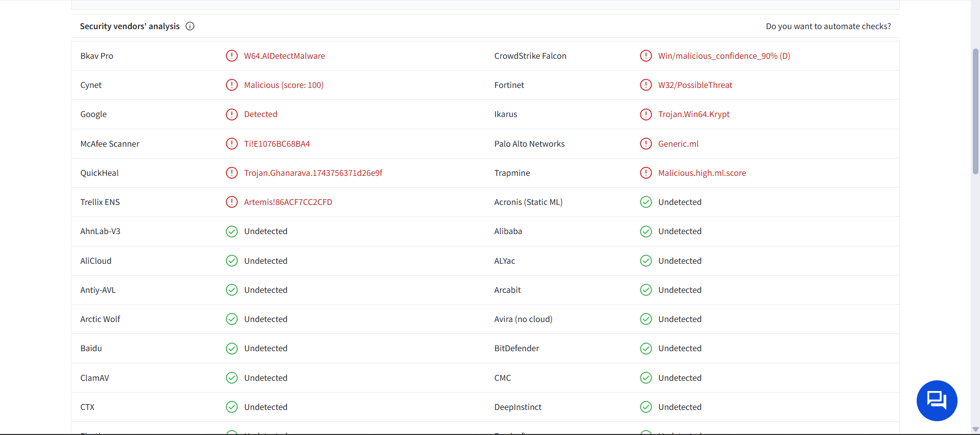
Task: Click the red alert icon for Cynet
Action: tap(232, 85)
